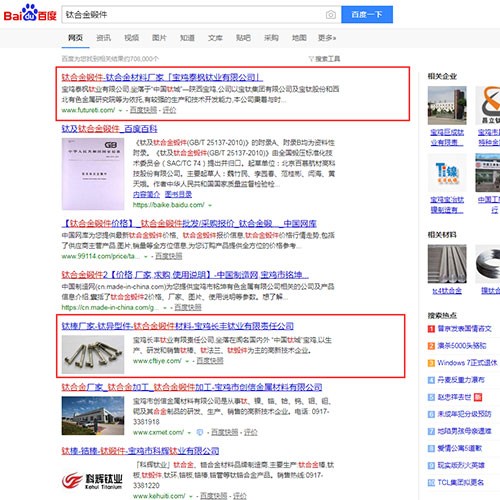Open hot search 未成年犯分级预防
The image size is (500, 500).
coord(464,414)
